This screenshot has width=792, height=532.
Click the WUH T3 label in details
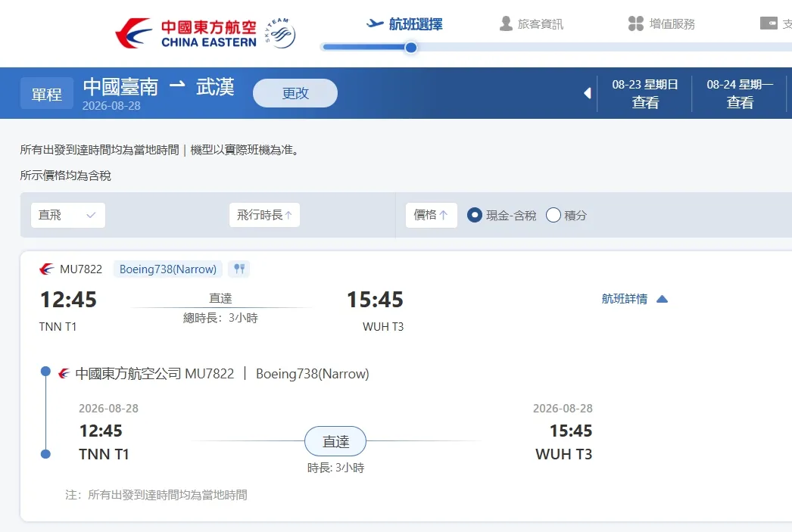click(563, 454)
